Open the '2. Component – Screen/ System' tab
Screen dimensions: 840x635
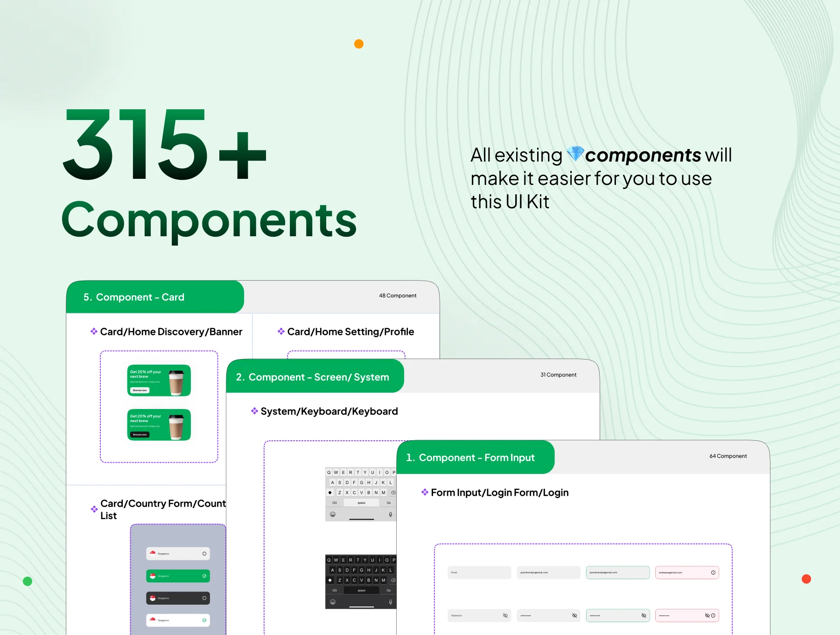[315, 376]
